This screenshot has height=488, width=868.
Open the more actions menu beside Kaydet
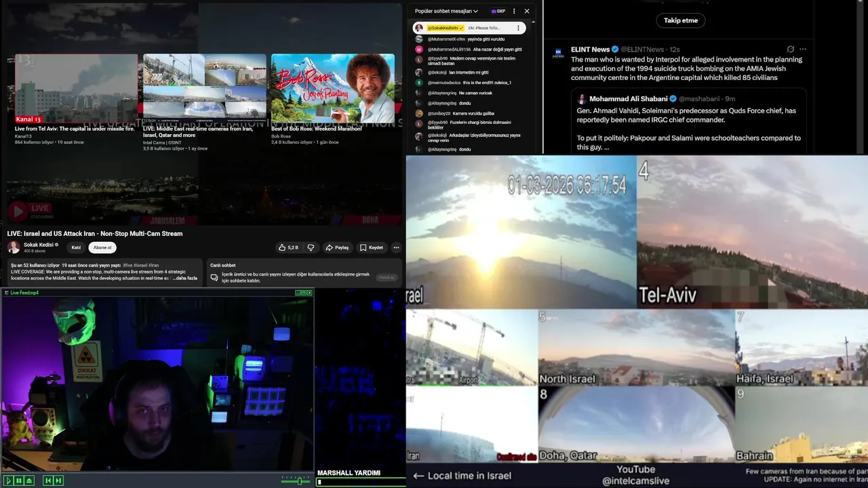click(397, 247)
